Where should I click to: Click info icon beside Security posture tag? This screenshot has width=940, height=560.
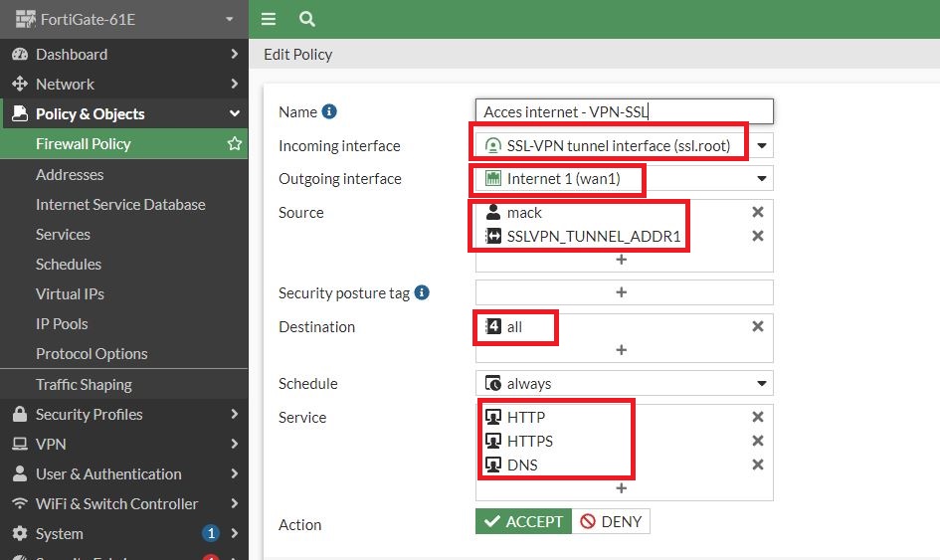point(422,293)
